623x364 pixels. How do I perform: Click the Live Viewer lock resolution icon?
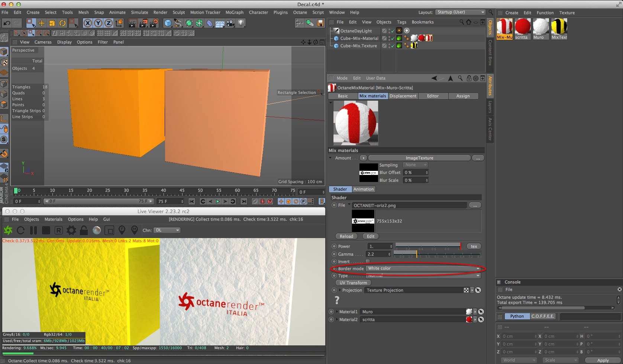(84, 230)
